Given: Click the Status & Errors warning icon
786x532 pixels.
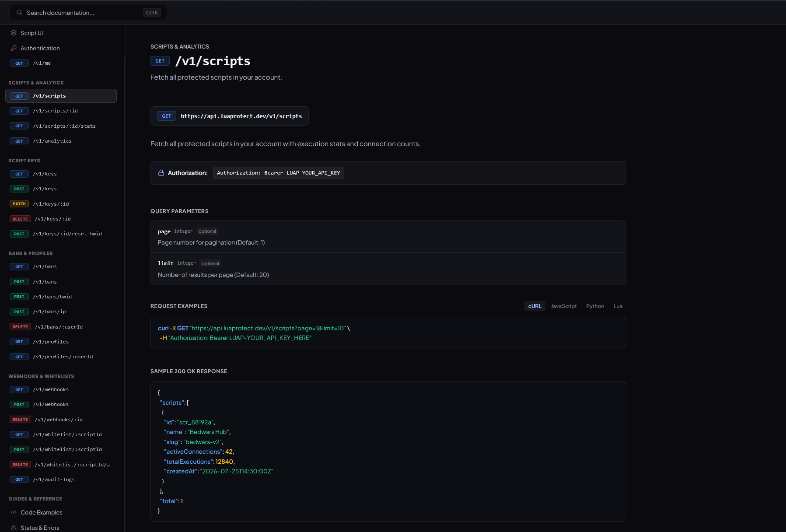Looking at the screenshot, I should click(14, 528).
